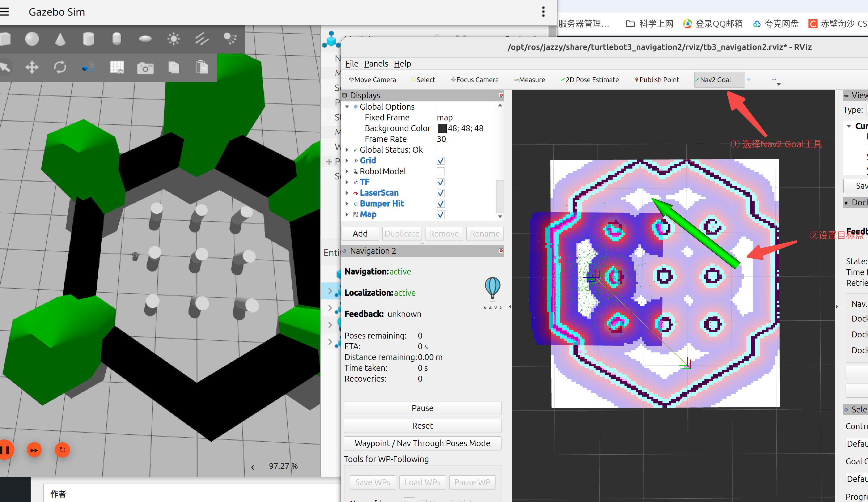Click the paste icon in Gazebo toolbar
Viewport: 868px width, 502px height.
pos(202,67)
